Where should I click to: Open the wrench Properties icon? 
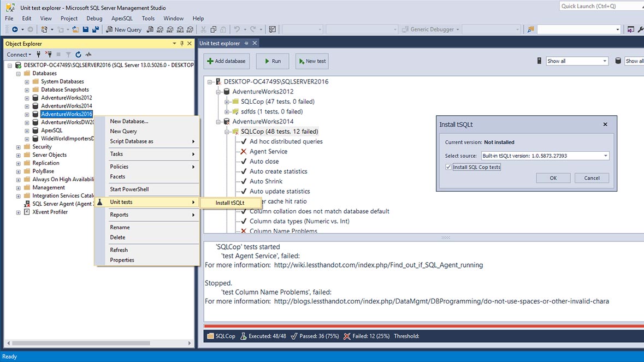[x=640, y=29]
